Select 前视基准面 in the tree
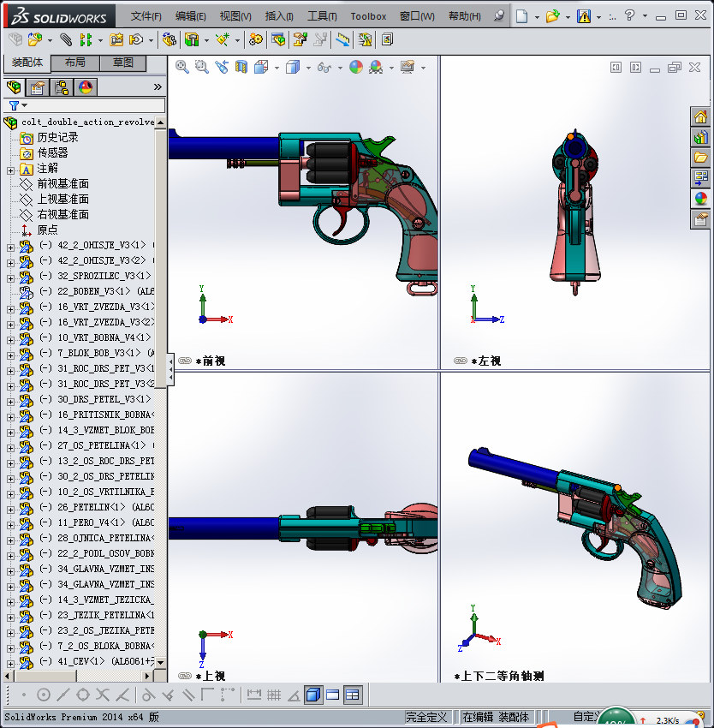This screenshot has height=728, width=714. [62, 184]
